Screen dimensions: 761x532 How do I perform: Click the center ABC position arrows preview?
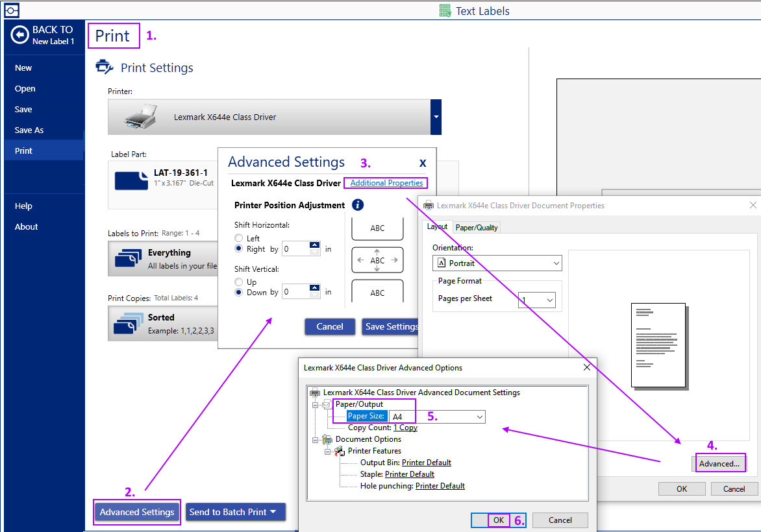377,260
